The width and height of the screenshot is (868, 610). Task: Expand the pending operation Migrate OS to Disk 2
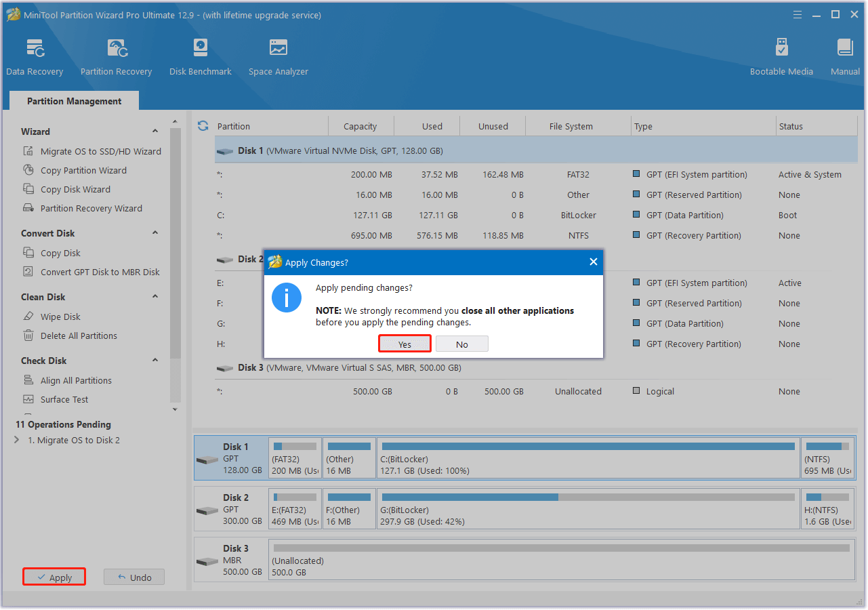tap(17, 440)
